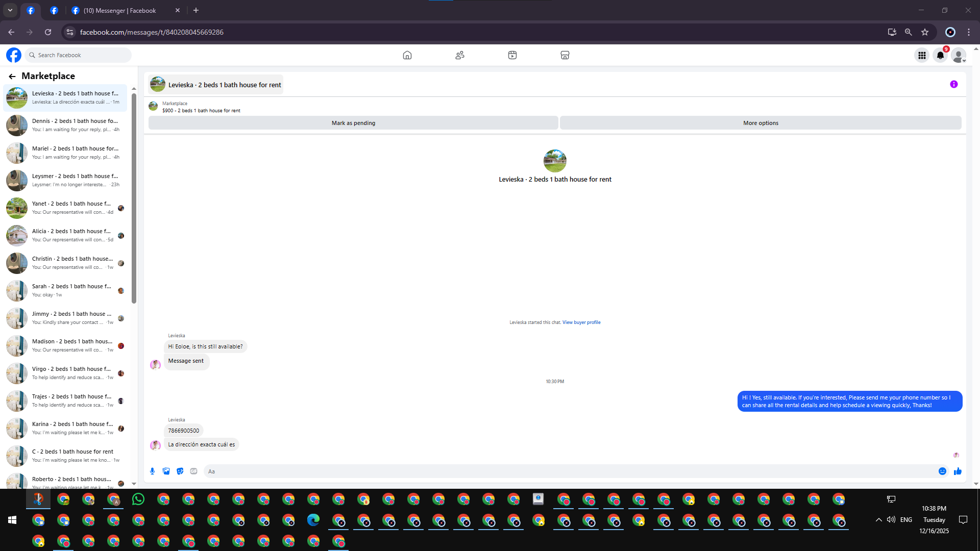
Task: Click the conversation list scroll-down arrow
Action: click(134, 484)
